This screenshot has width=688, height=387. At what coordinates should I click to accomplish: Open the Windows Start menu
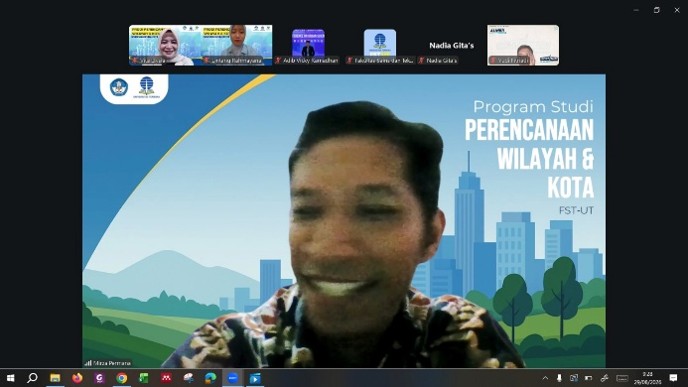pos(11,378)
